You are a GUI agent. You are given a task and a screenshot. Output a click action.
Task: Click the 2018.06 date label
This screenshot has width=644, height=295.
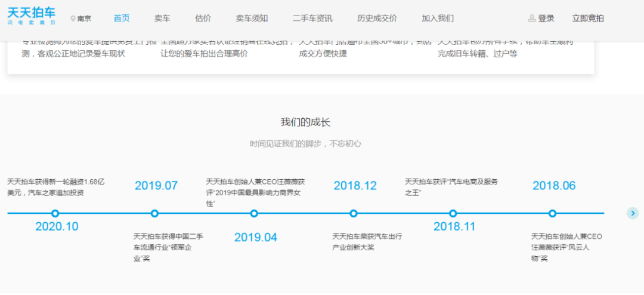click(554, 186)
